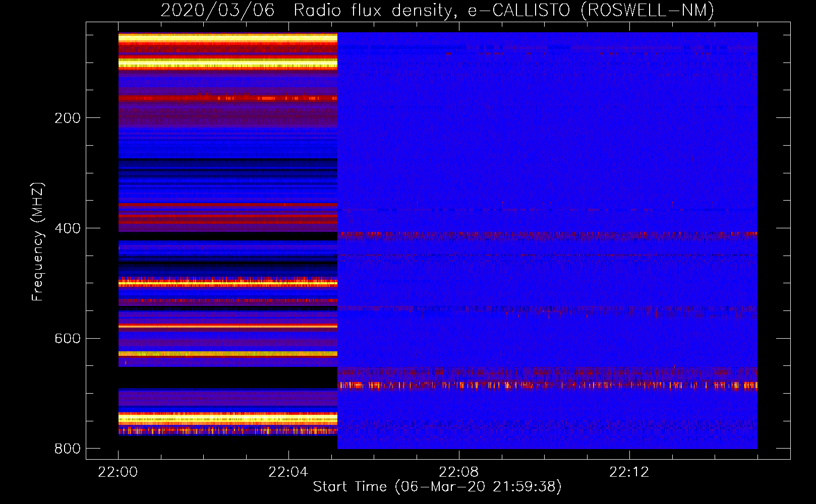
Task: Click the 22:12 time tick label
Action: coord(629,472)
